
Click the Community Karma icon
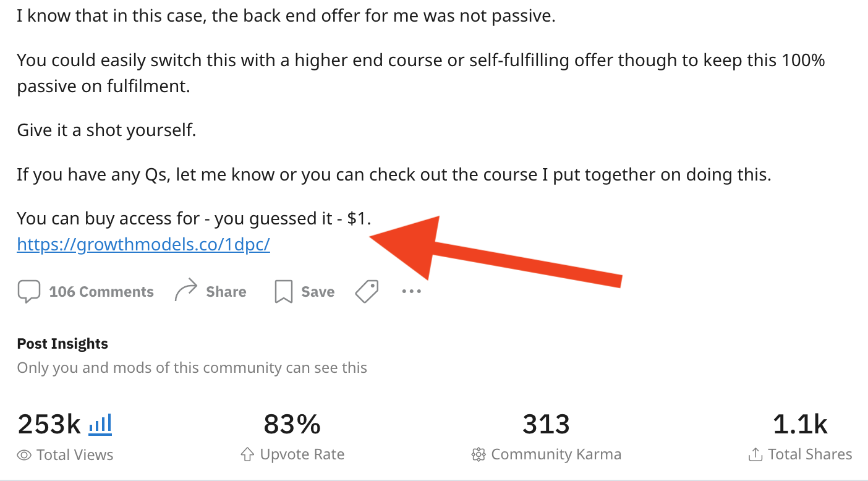coord(478,455)
